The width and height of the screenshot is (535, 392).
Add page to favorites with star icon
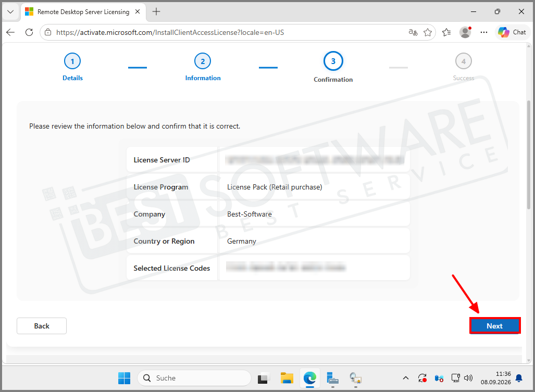pos(428,32)
